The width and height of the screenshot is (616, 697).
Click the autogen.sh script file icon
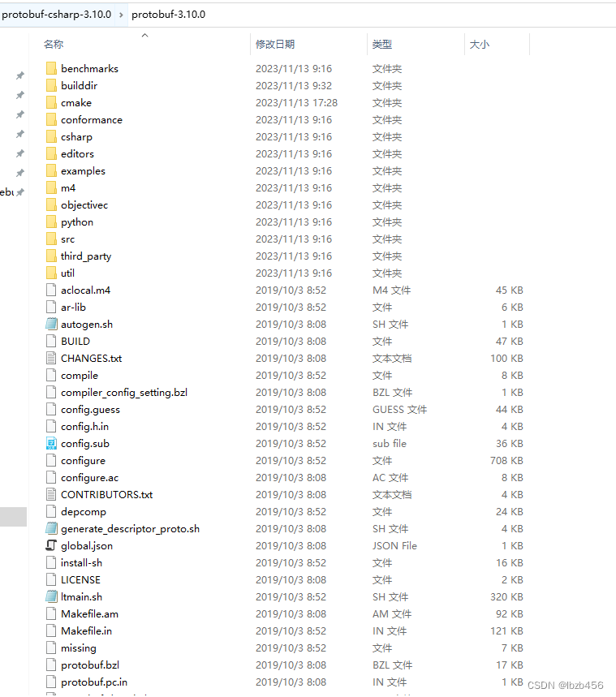(51, 324)
